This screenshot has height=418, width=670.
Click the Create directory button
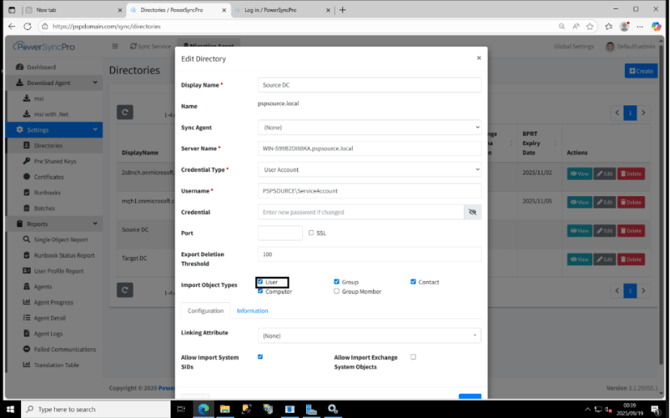641,71
